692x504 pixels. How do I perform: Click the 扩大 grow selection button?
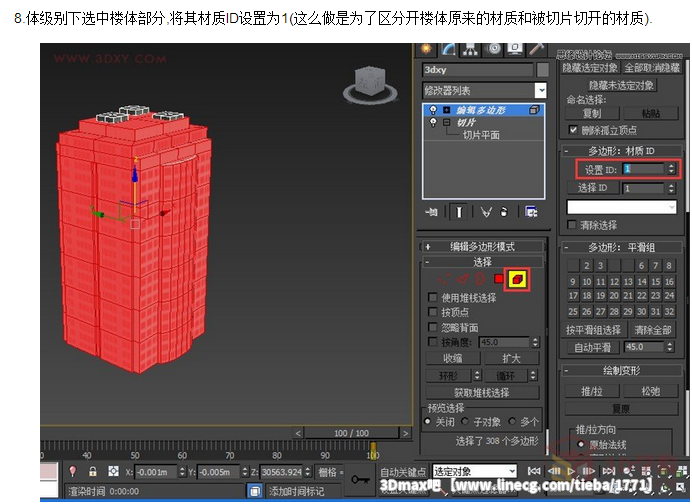(511, 357)
